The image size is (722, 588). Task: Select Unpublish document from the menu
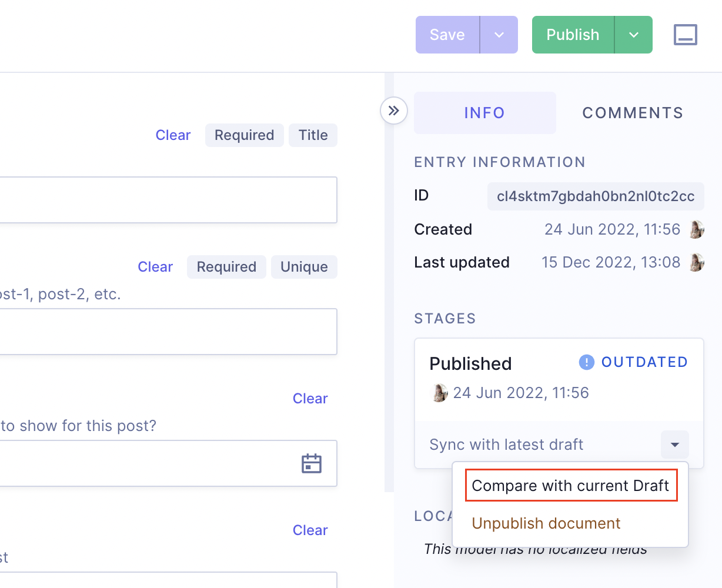[546, 523]
